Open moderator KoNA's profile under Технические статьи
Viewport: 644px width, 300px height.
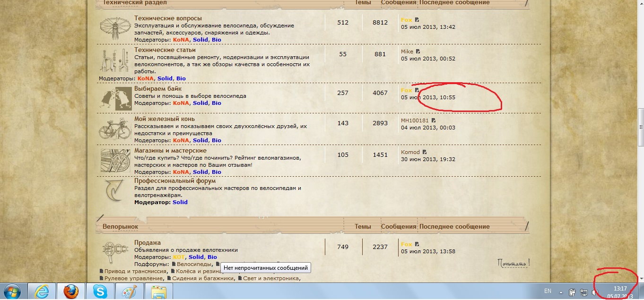click(146, 78)
